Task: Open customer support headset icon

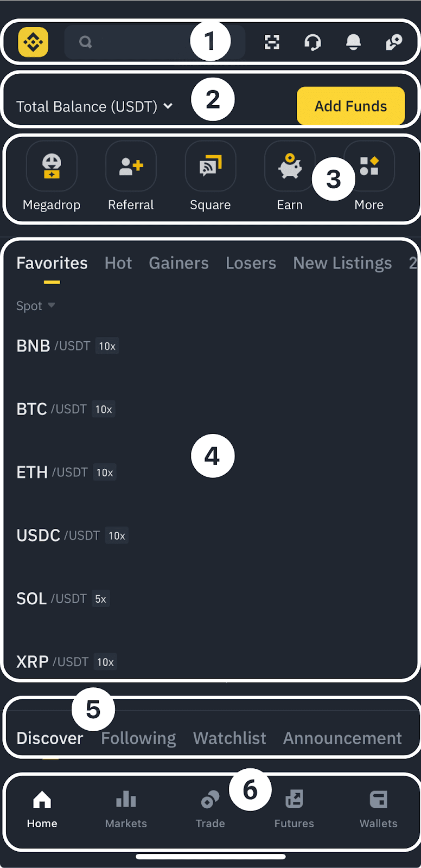Action: 312,42
